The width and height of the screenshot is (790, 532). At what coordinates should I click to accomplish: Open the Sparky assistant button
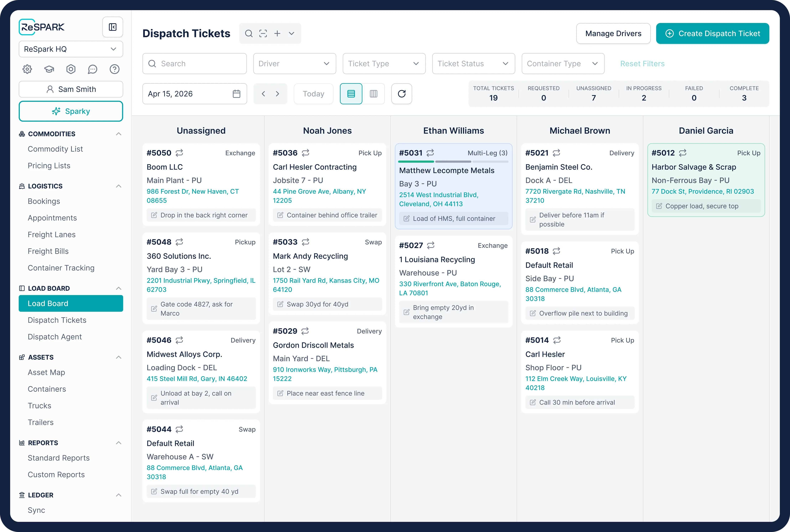tap(71, 111)
